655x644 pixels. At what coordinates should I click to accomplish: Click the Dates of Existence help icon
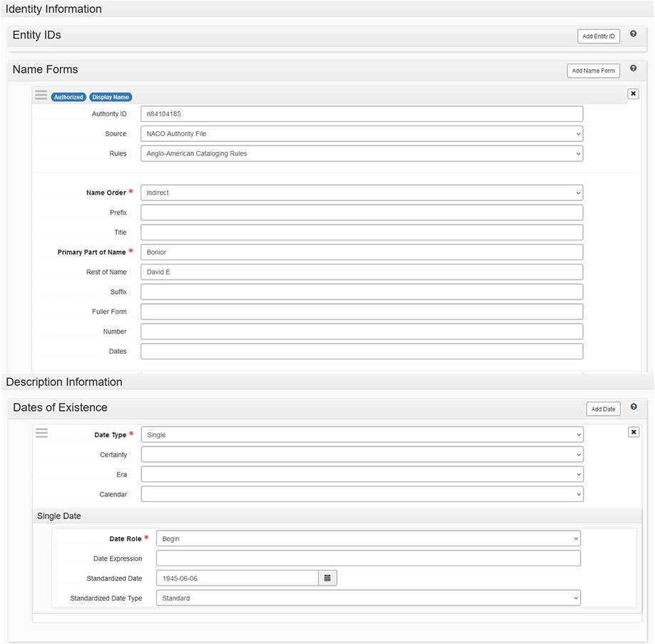[x=633, y=407]
